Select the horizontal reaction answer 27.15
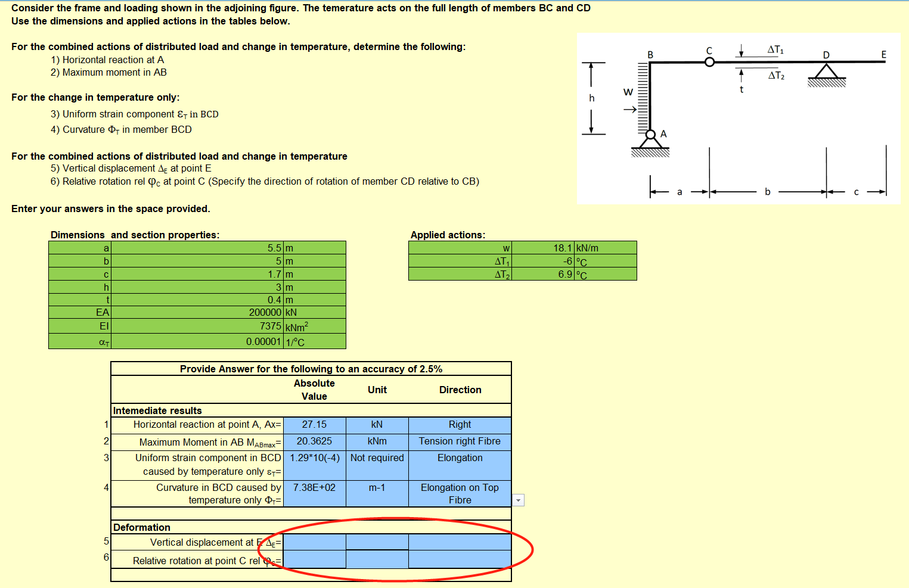Image resolution: width=909 pixels, height=588 pixels. (x=315, y=425)
